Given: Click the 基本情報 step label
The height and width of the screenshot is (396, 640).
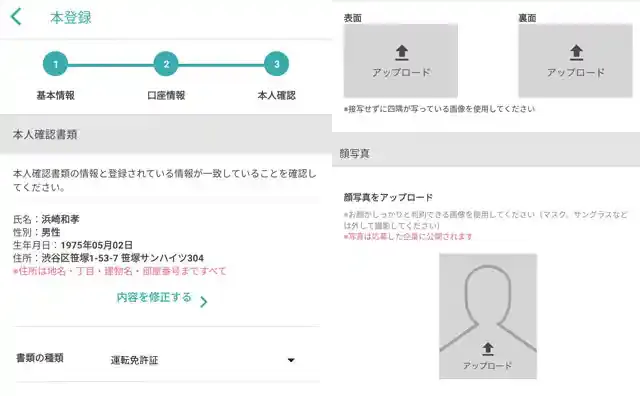Looking at the screenshot, I should (56, 96).
